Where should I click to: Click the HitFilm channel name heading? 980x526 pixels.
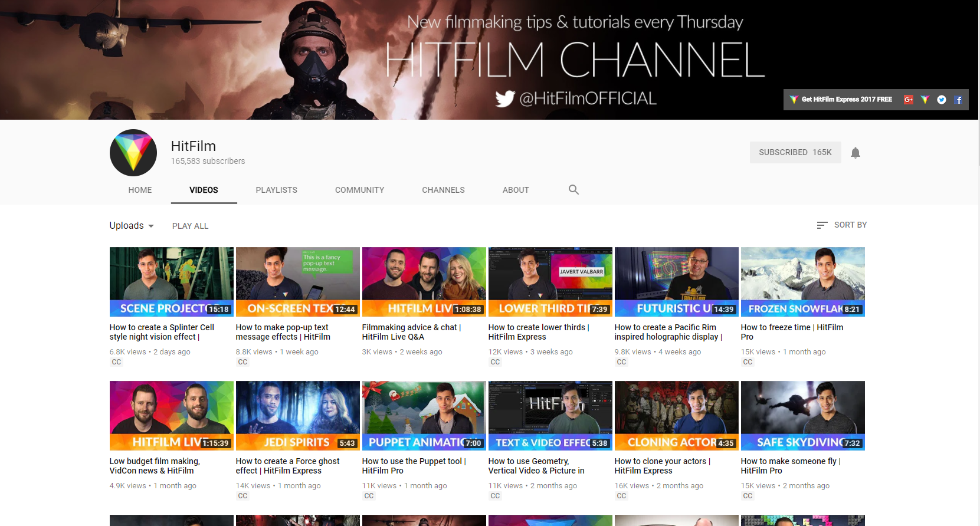pyautogui.click(x=194, y=146)
